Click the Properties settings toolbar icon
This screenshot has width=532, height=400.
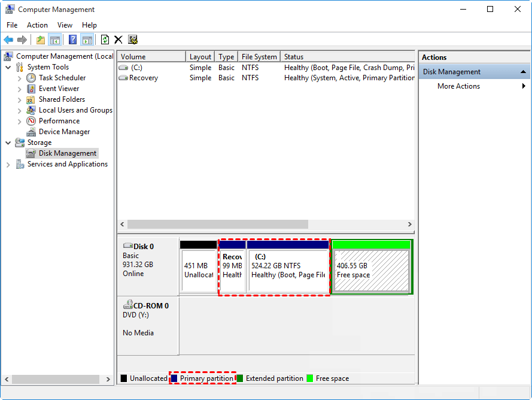coord(133,40)
